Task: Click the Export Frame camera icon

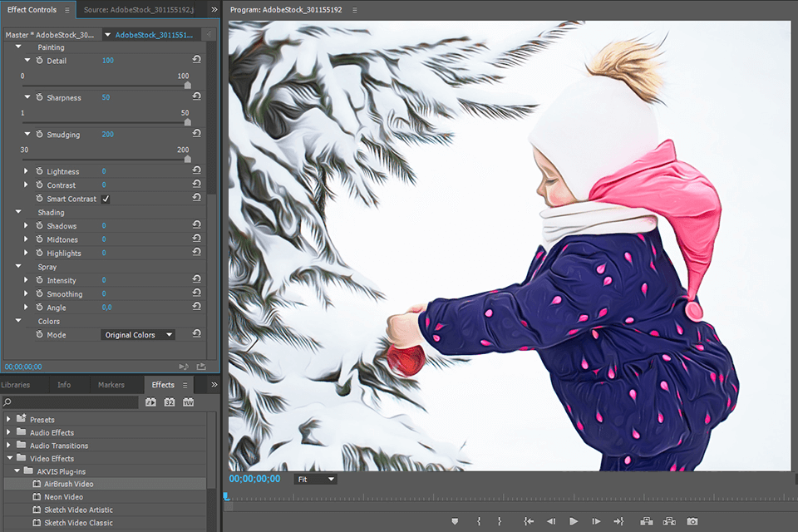Action: [692, 521]
